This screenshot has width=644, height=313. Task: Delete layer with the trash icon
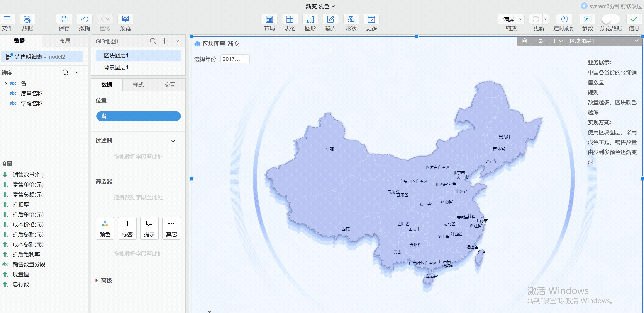coord(524,41)
